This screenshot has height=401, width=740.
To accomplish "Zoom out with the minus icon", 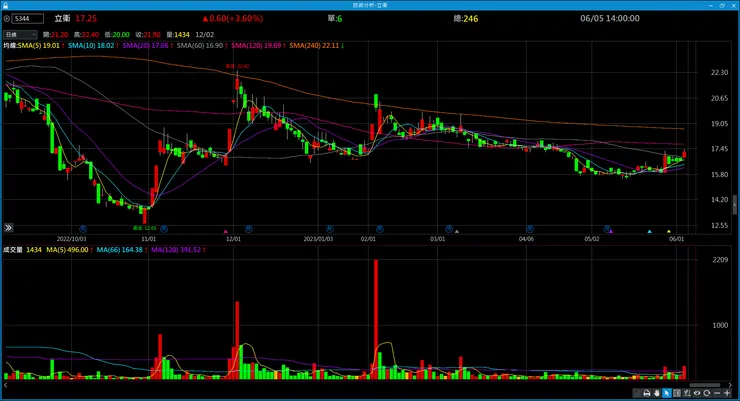I will [717, 393].
